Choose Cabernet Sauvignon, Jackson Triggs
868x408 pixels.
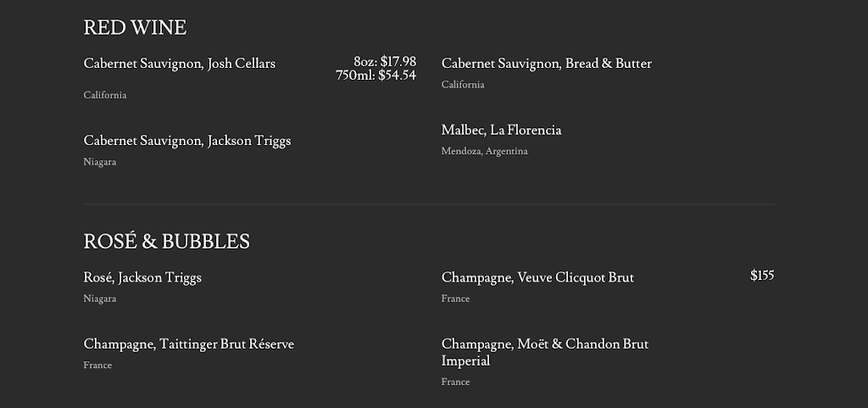click(186, 141)
